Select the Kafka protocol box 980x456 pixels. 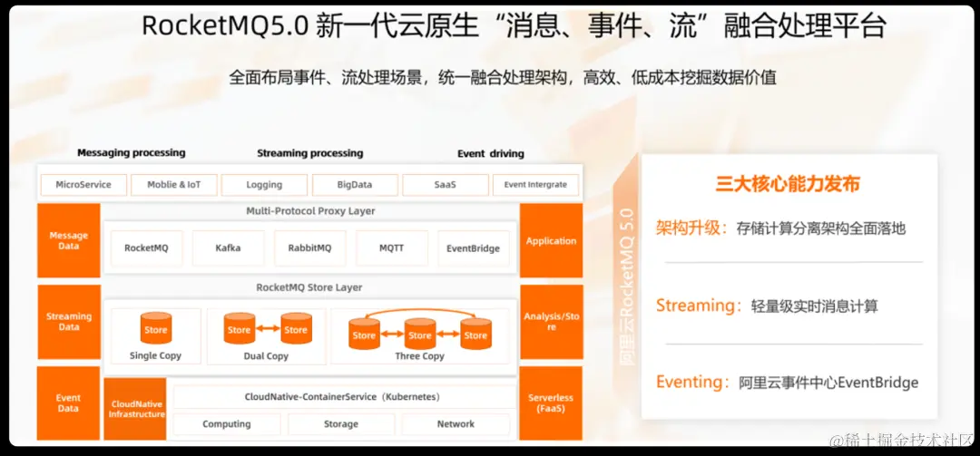(228, 248)
